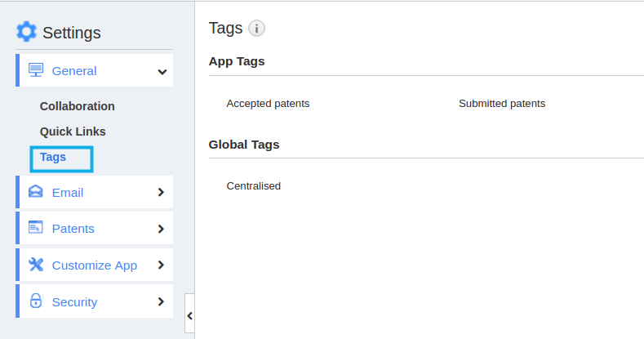Open the Tags info icon
Viewport: 644px width, 339px height.
coord(256,29)
